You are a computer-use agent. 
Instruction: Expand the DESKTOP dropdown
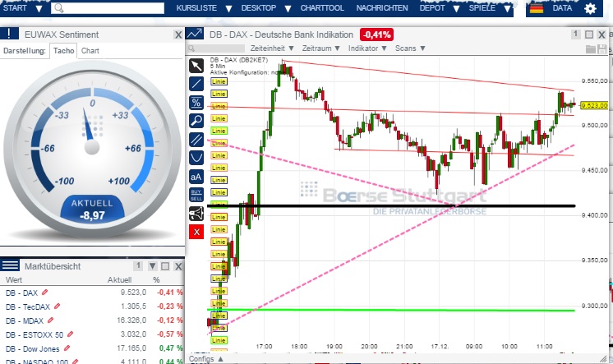tap(288, 8)
